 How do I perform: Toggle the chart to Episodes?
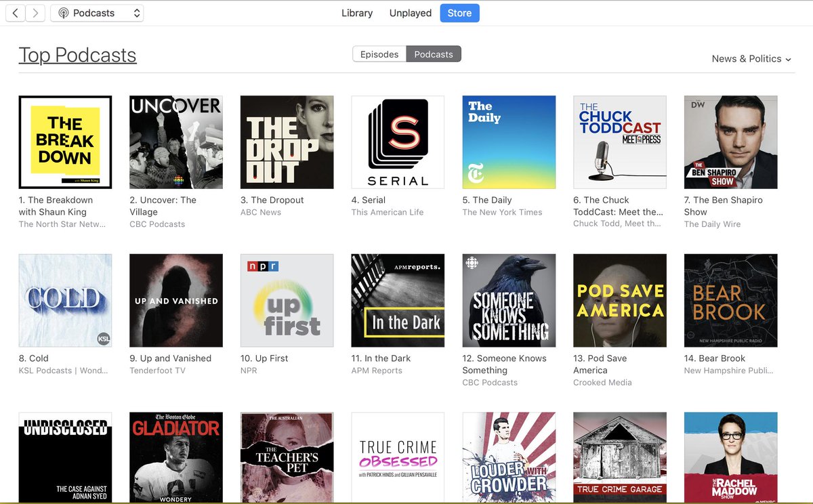(379, 54)
